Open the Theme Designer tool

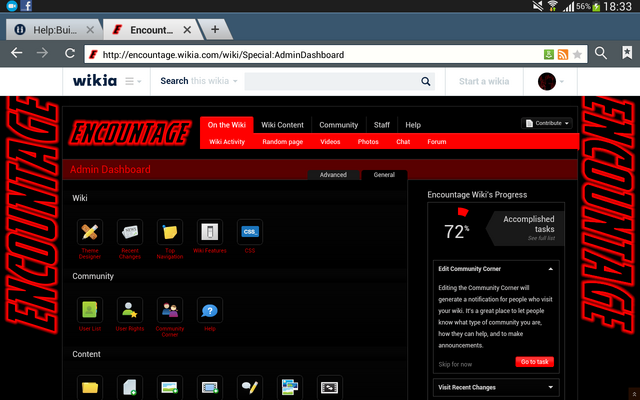tap(90, 232)
